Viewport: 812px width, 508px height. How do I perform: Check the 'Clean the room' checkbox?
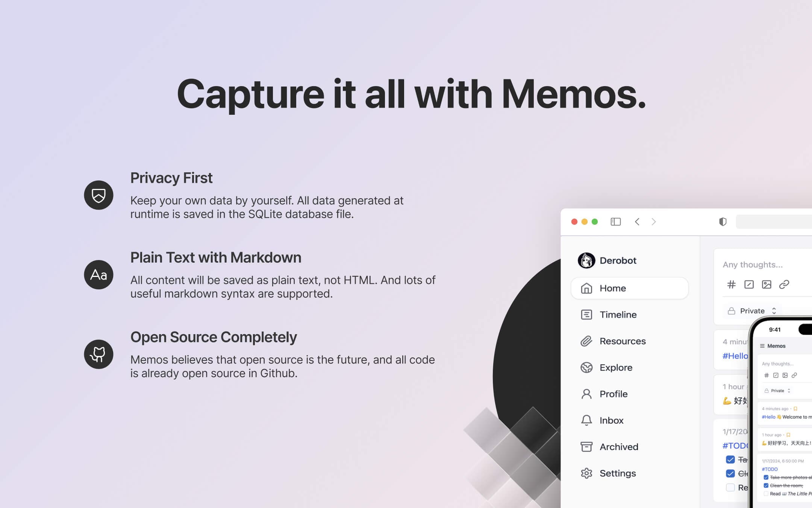click(x=766, y=485)
